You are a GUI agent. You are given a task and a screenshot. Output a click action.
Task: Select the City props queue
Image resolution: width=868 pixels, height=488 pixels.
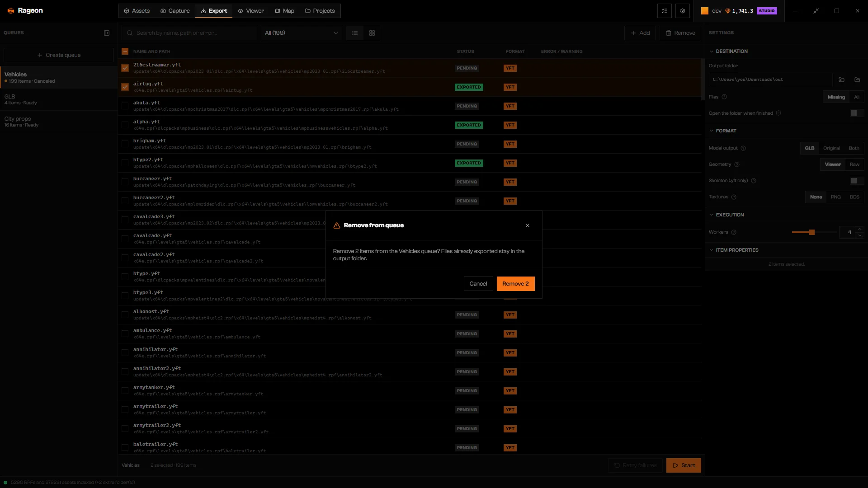(59, 122)
